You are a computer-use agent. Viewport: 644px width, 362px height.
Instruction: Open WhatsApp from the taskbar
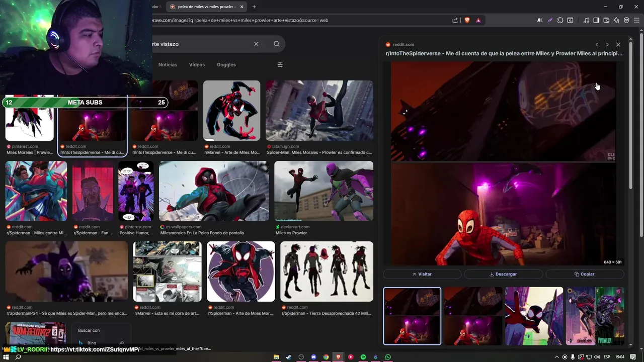(388, 357)
